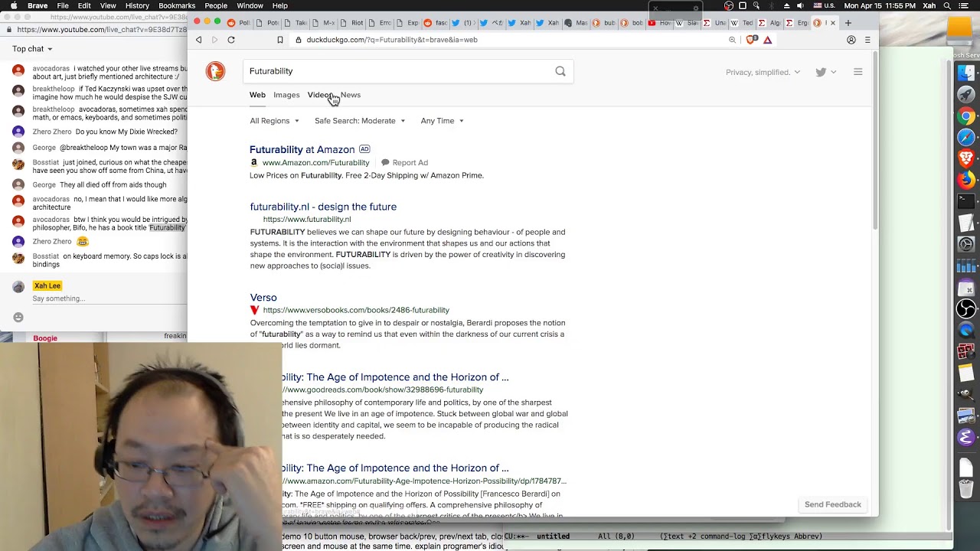Screen dimensions: 980x551
Task: Open System Preferences from dock
Action: (x=966, y=245)
